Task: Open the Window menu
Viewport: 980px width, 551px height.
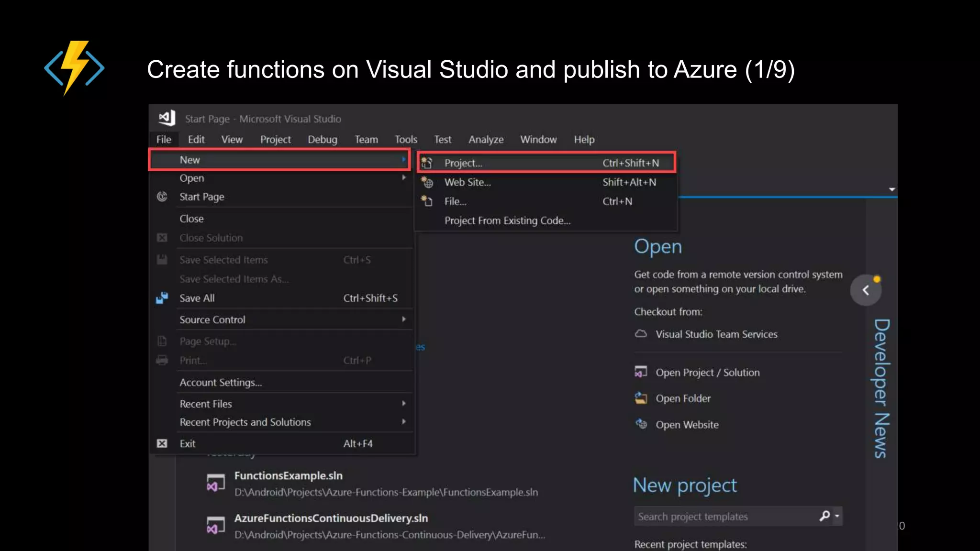Action: (538, 139)
